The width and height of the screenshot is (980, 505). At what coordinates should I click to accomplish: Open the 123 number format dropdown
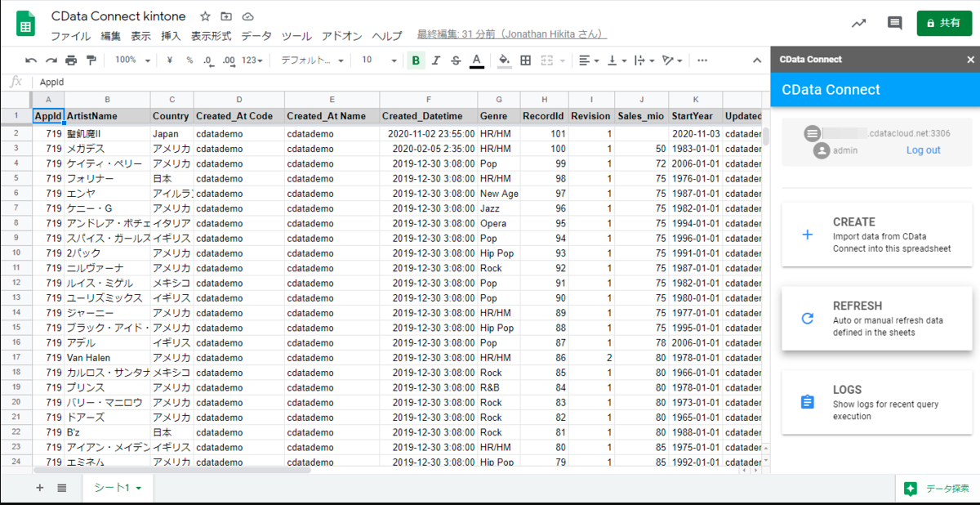coord(253,60)
